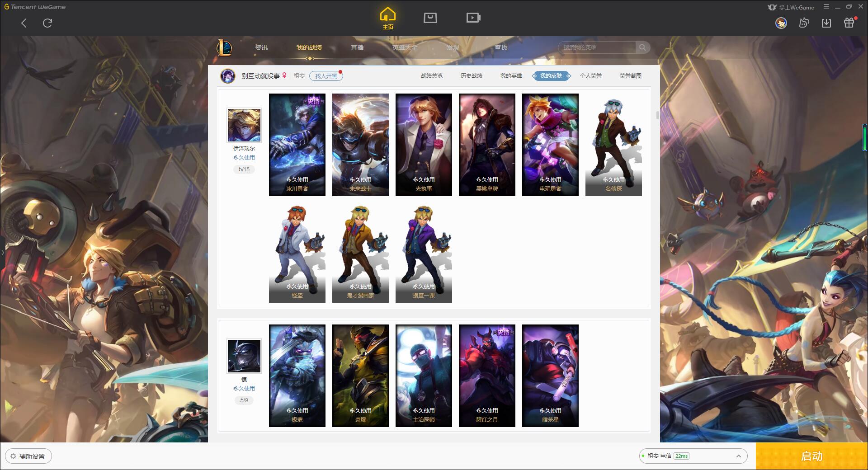Screen dimensions: 868x470
Task: Open the 个人荣誉 sub-tab
Action: pyautogui.click(x=591, y=76)
